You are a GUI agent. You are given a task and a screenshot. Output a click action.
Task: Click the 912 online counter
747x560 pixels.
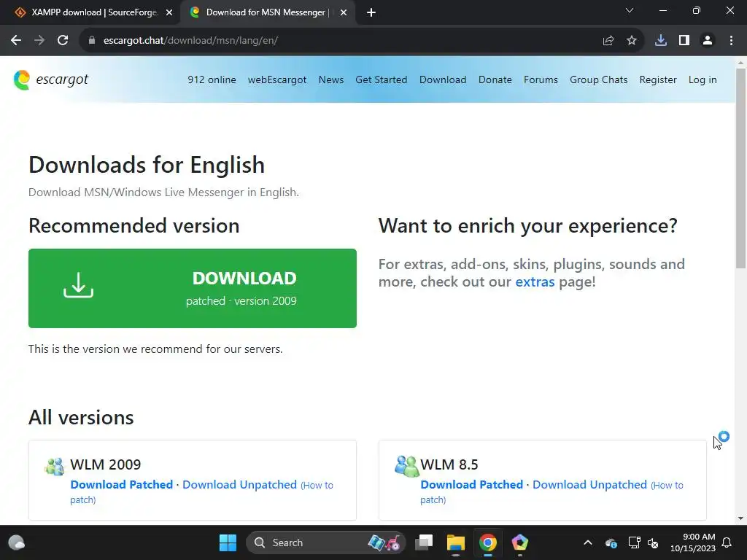212,79
